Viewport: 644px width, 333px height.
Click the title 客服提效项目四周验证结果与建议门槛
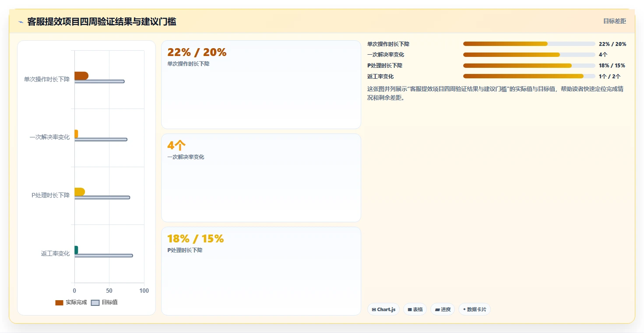(x=102, y=22)
